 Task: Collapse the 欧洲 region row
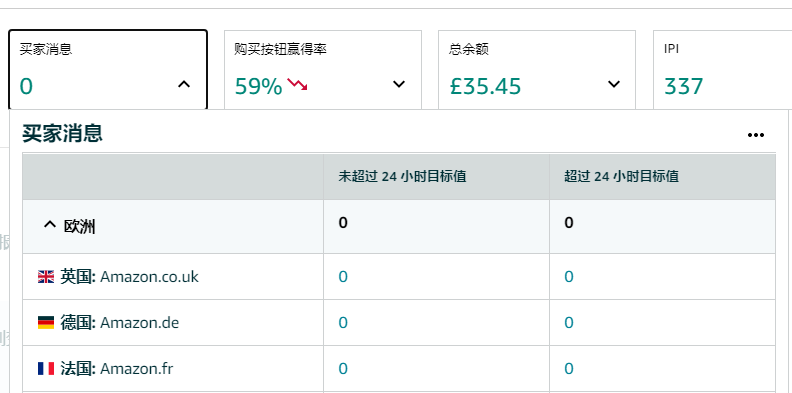click(x=50, y=225)
